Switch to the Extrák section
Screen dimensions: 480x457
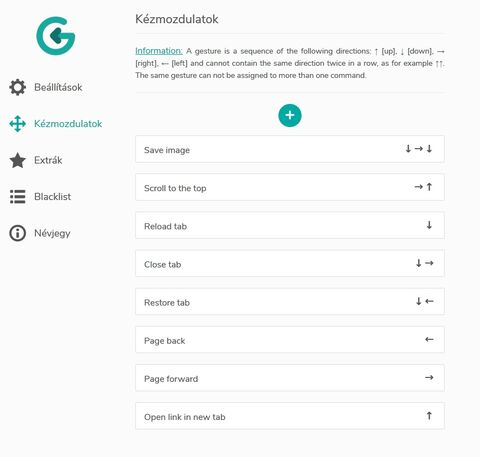pos(48,160)
